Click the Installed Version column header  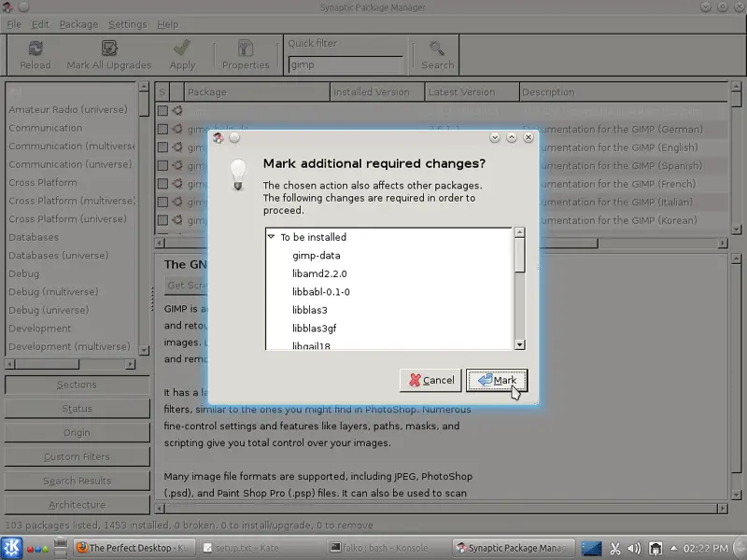pos(377,91)
